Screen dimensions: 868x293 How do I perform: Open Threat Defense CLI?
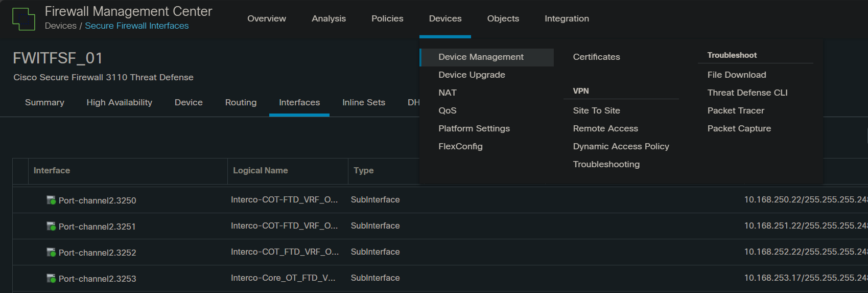747,93
